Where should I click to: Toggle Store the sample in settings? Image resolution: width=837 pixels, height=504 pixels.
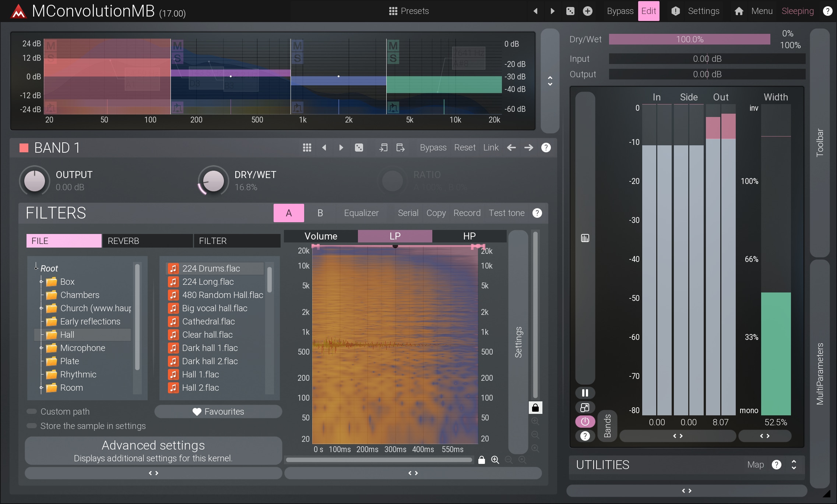[32, 426]
